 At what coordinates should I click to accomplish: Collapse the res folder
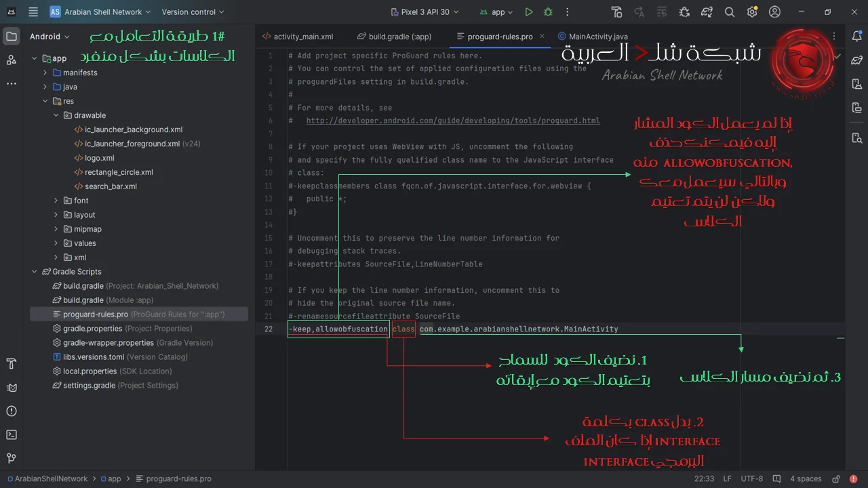[x=45, y=101]
